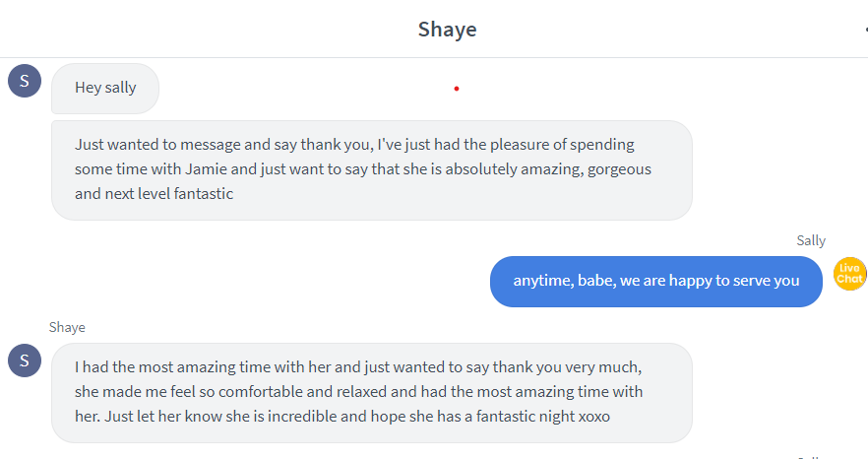Open the more options dots in header
The image size is (868, 459).
(x=866, y=29)
